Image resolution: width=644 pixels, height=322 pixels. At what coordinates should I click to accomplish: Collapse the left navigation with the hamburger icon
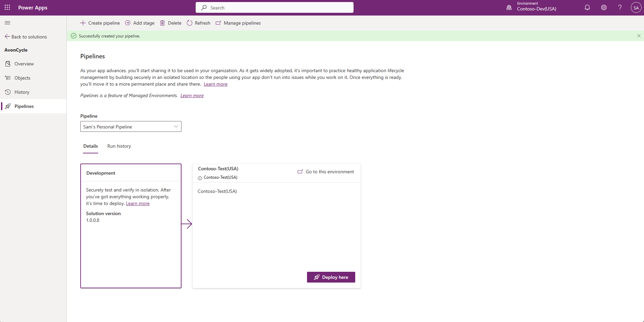[7, 23]
